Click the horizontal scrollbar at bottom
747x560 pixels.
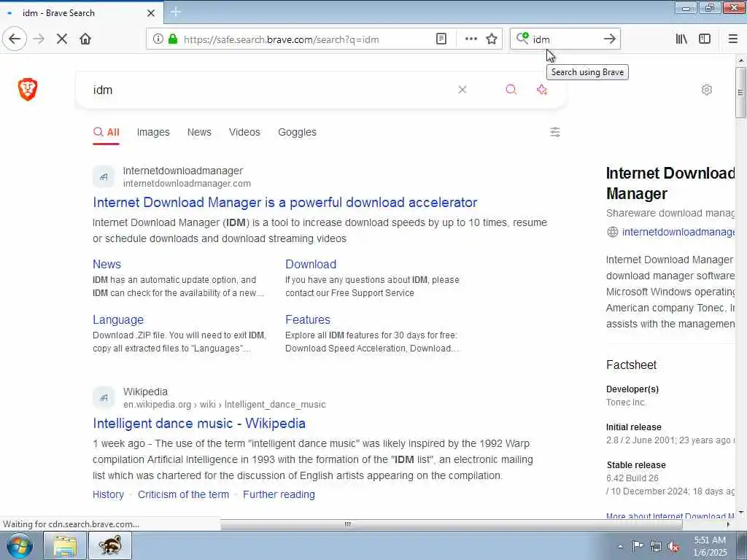451,524
